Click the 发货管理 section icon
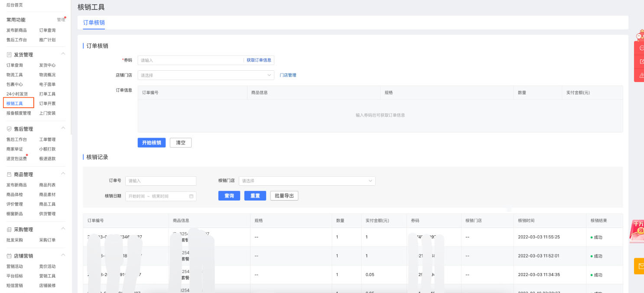The image size is (644, 293). tap(9, 55)
